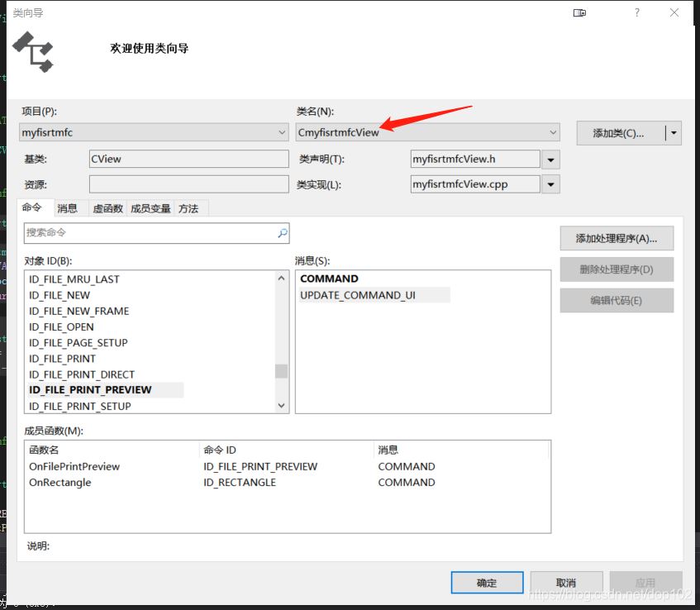Select the OnFilePrintPreview member function row
Viewport: 700px width, 610px height.
click(x=288, y=467)
